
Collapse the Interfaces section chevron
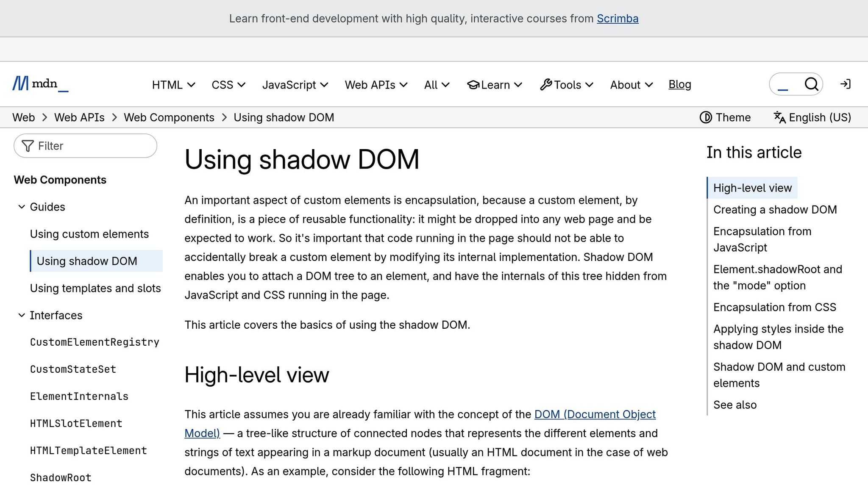coord(22,315)
